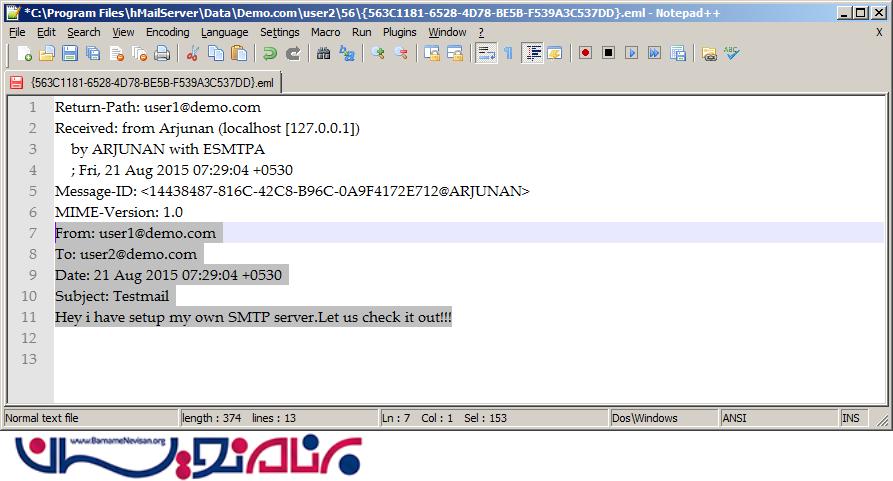Click the ABC spell check icon

point(732,53)
